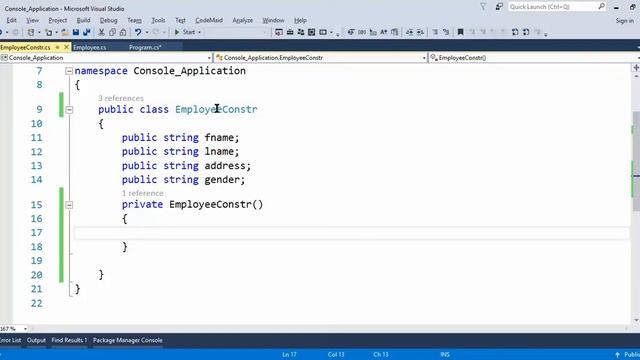The image size is (640, 360).
Task: Toggle a bookmark with the bookmark icon
Action: pyautogui.click(x=460, y=32)
